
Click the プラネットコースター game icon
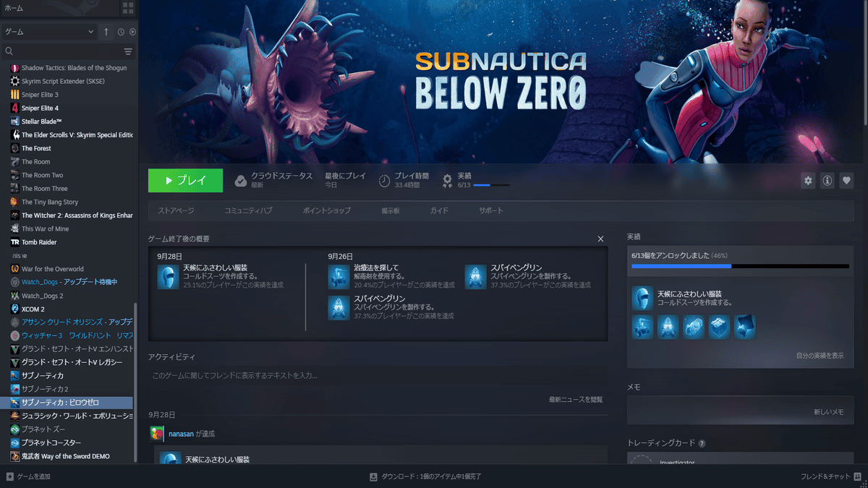pos(15,442)
